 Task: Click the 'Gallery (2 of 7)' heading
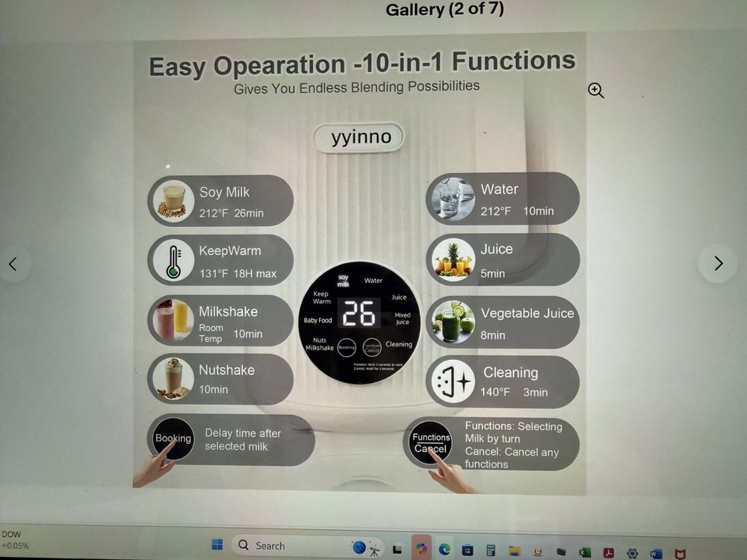click(x=444, y=10)
